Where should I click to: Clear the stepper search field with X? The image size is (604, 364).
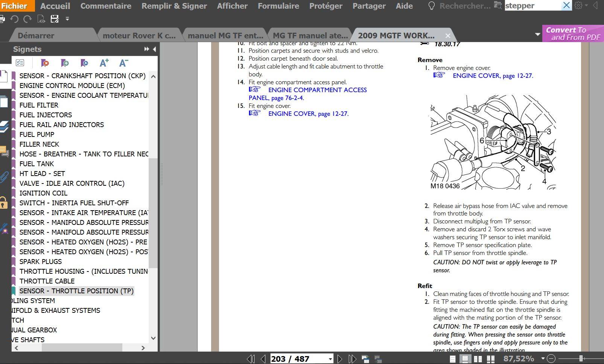pyautogui.click(x=567, y=6)
